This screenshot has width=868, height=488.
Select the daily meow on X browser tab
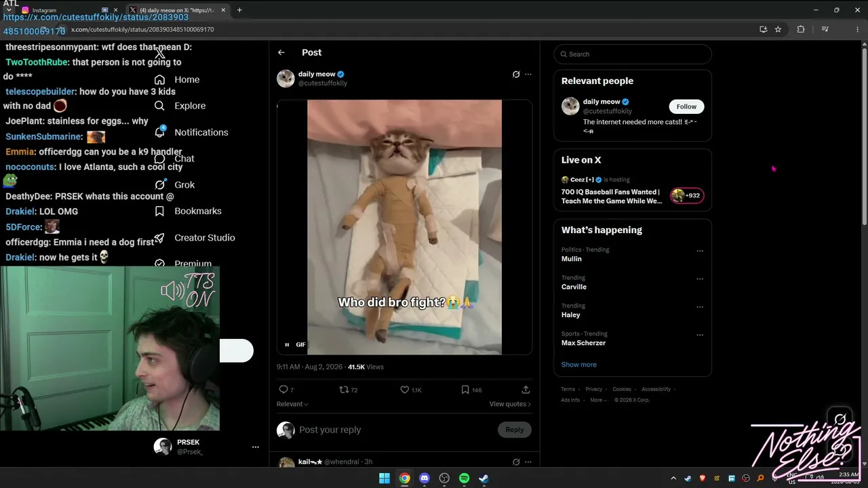coord(176,10)
